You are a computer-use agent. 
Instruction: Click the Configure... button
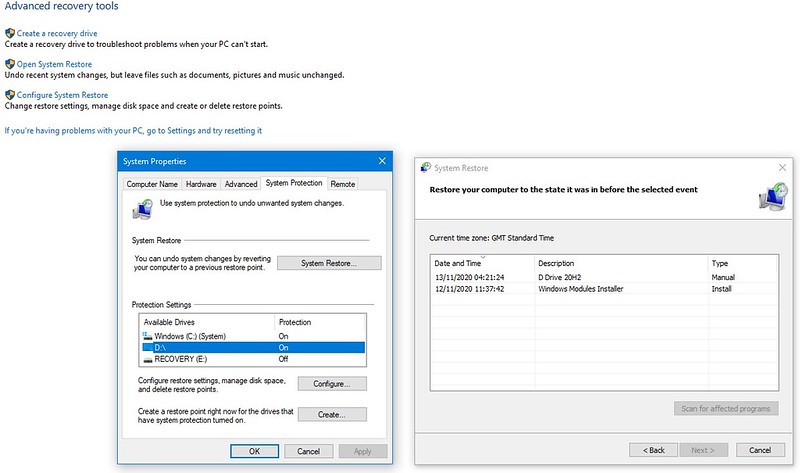pos(332,384)
